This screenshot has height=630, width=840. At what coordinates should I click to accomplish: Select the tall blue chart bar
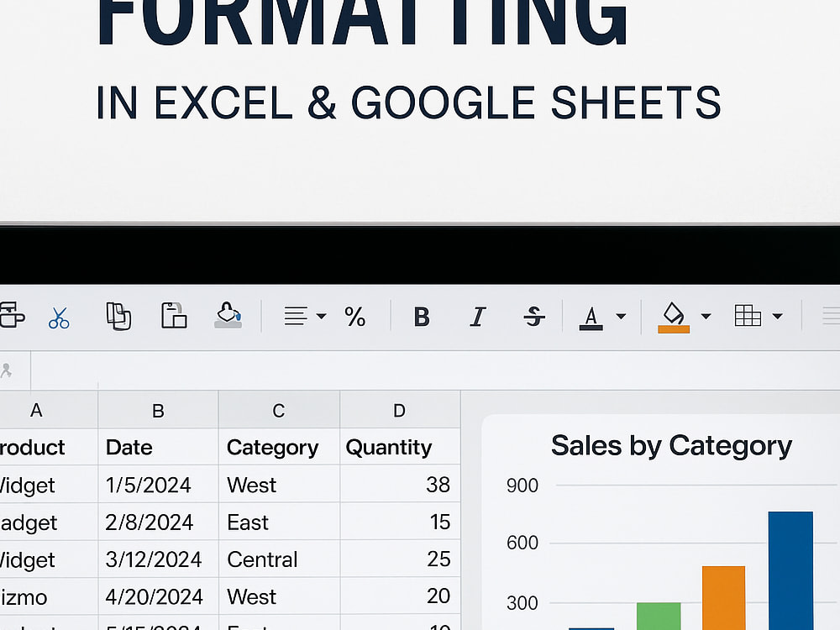tap(790, 570)
